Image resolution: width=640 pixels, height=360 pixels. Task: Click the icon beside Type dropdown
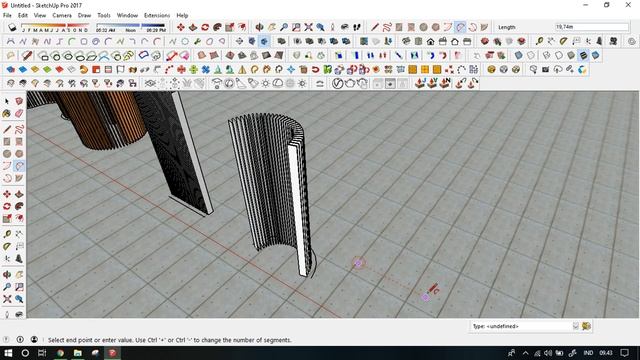(x=587, y=326)
